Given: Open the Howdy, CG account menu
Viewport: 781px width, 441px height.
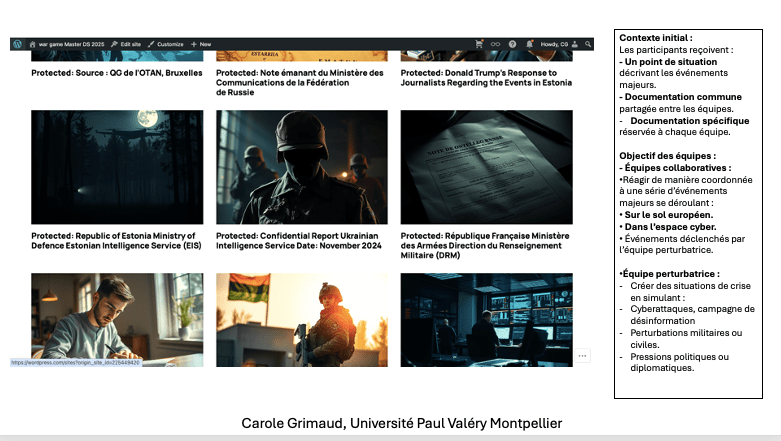Looking at the screenshot, I should coord(554,44).
